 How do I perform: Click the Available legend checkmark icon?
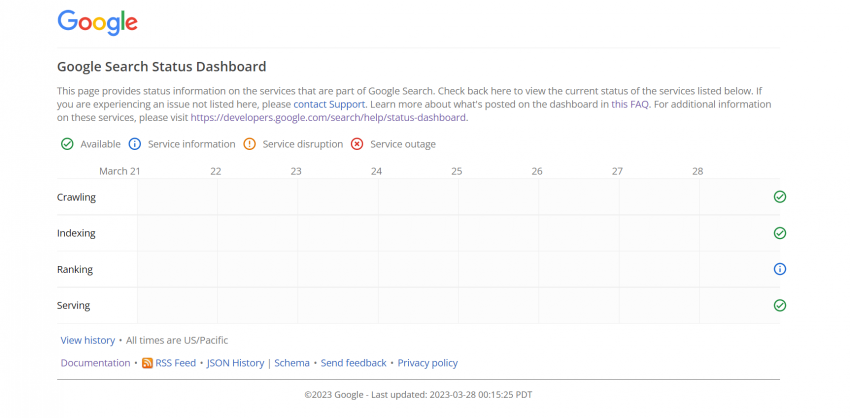point(67,144)
